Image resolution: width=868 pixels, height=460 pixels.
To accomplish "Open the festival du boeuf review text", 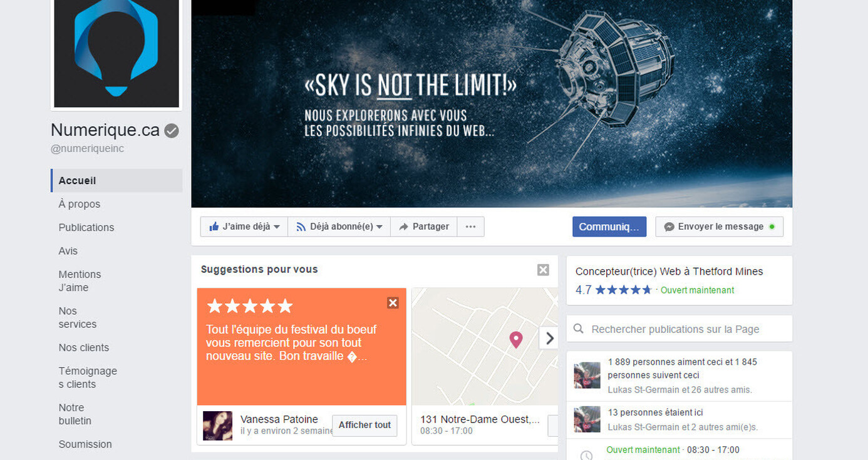I will coord(291,343).
